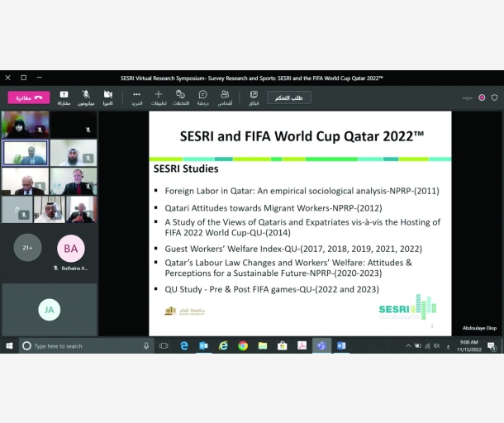The image size is (504, 423).
Task: Show the People participants panel
Action: coord(225,97)
